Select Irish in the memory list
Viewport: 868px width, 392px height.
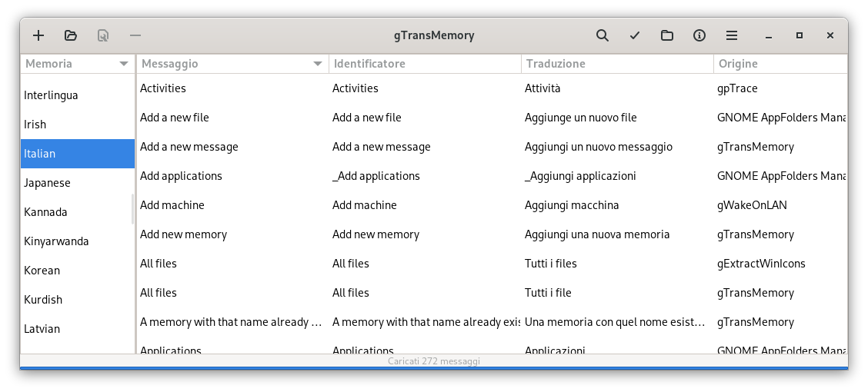[x=78, y=125]
